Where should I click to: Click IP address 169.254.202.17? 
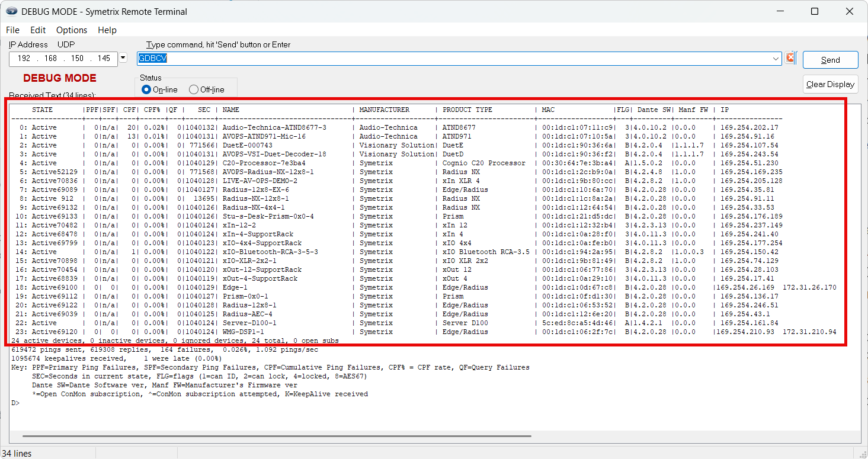(x=750, y=127)
